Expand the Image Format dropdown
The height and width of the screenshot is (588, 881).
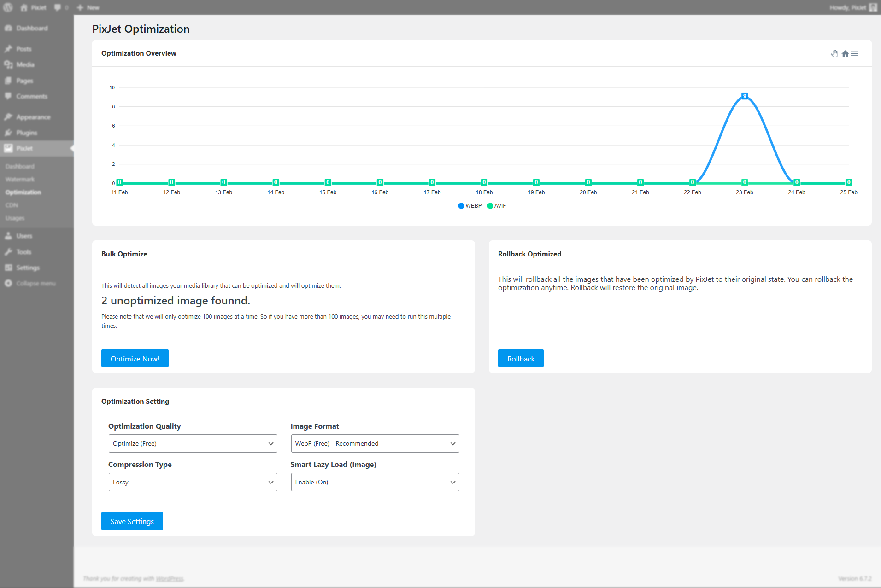coord(375,443)
